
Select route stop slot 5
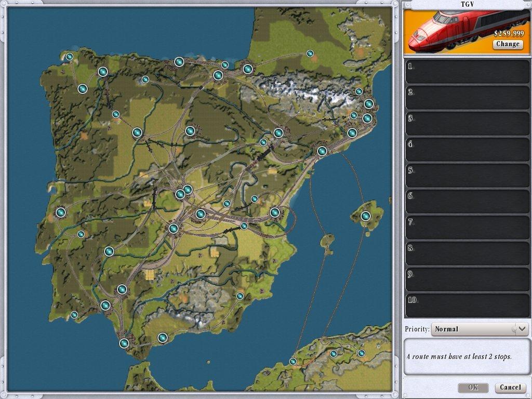pos(467,176)
